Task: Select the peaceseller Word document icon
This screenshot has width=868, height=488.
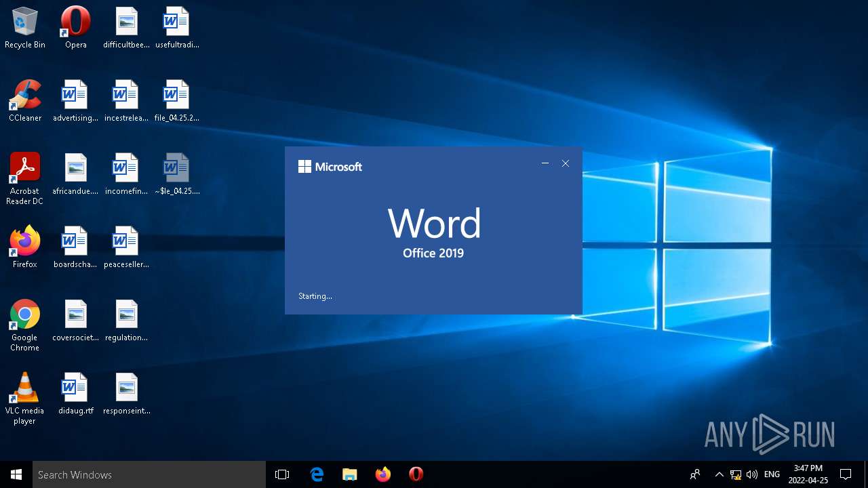Action: pyautogui.click(x=126, y=247)
